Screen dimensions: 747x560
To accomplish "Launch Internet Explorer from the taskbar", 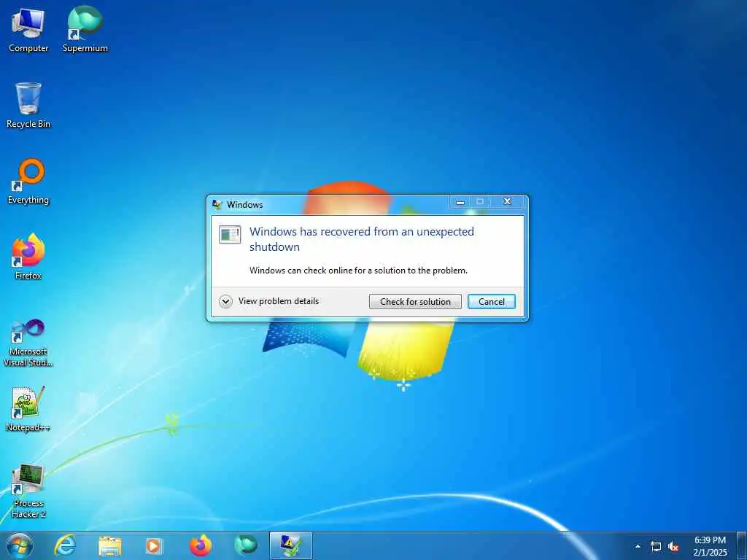I will point(65,545).
